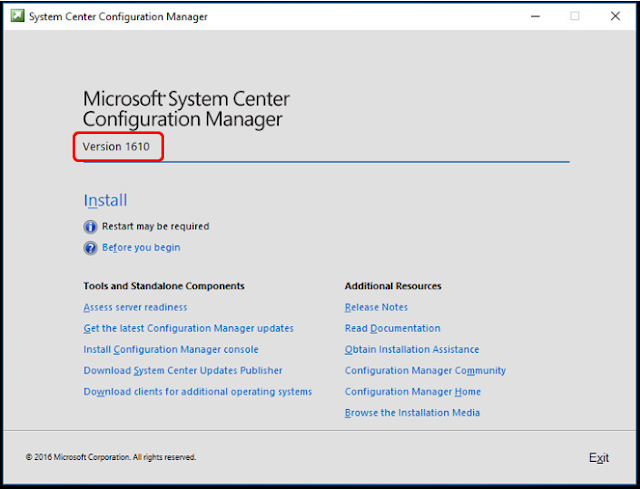Click the restart info icon

coord(91,227)
